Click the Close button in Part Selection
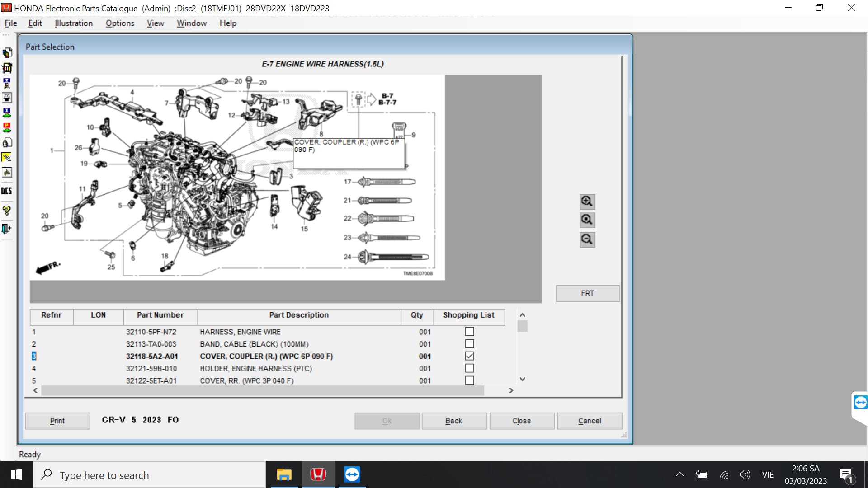 coord(522,421)
